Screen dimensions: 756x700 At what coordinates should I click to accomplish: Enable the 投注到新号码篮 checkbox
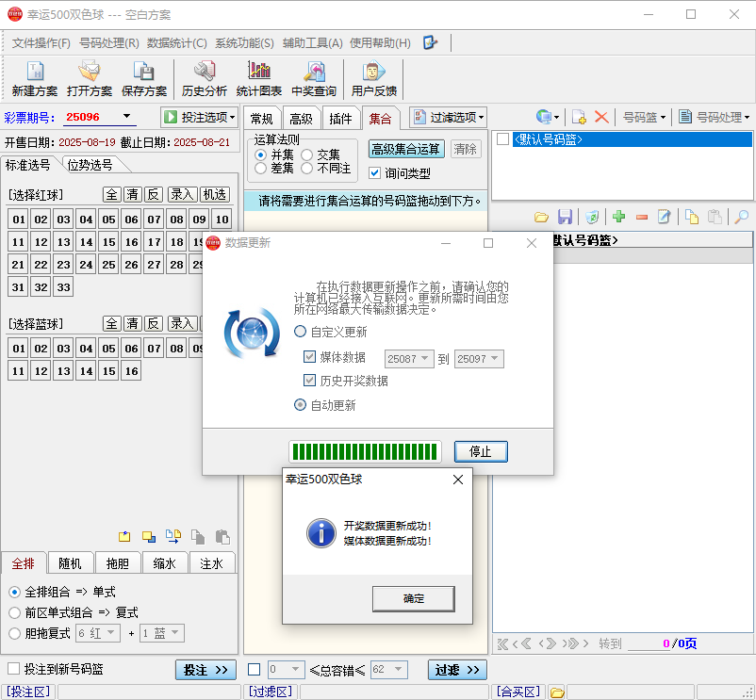tap(14, 669)
